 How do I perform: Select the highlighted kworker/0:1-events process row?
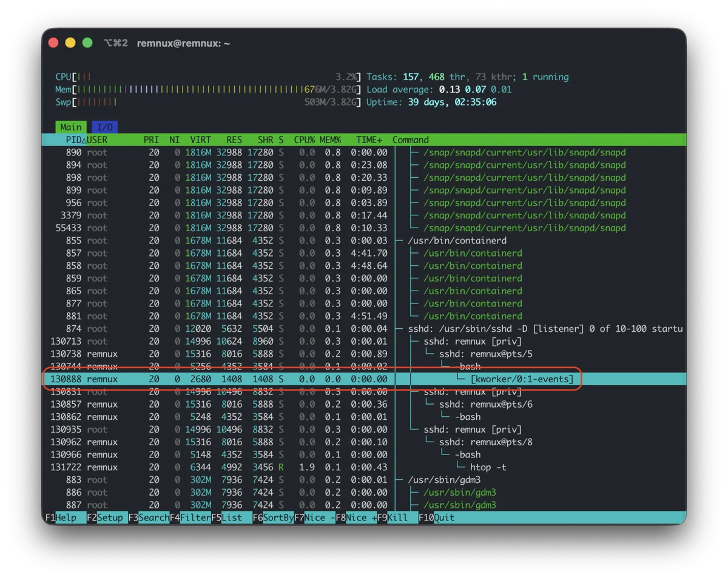pyautogui.click(x=364, y=379)
